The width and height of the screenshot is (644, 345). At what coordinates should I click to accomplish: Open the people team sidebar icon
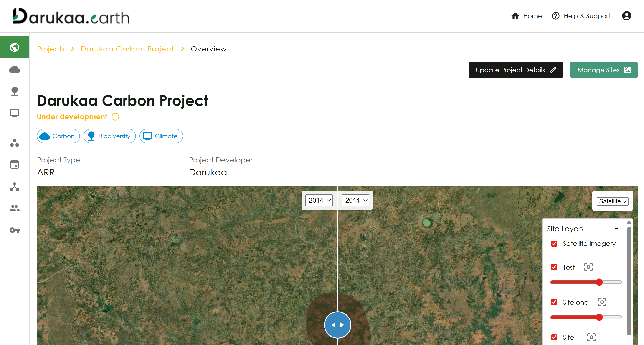[x=15, y=208]
